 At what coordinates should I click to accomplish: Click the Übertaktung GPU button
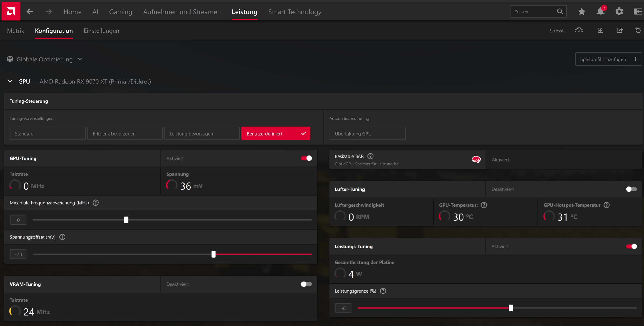click(367, 133)
